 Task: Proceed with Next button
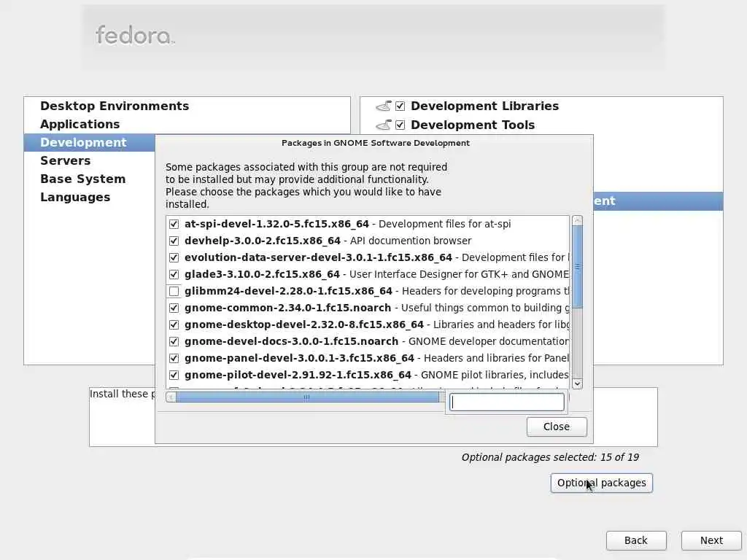tap(711, 540)
